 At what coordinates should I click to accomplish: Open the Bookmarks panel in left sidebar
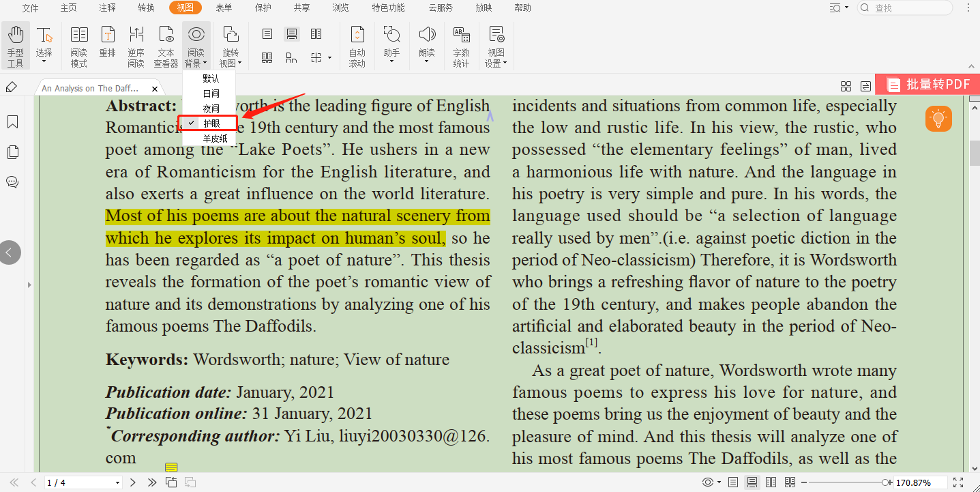(x=12, y=122)
